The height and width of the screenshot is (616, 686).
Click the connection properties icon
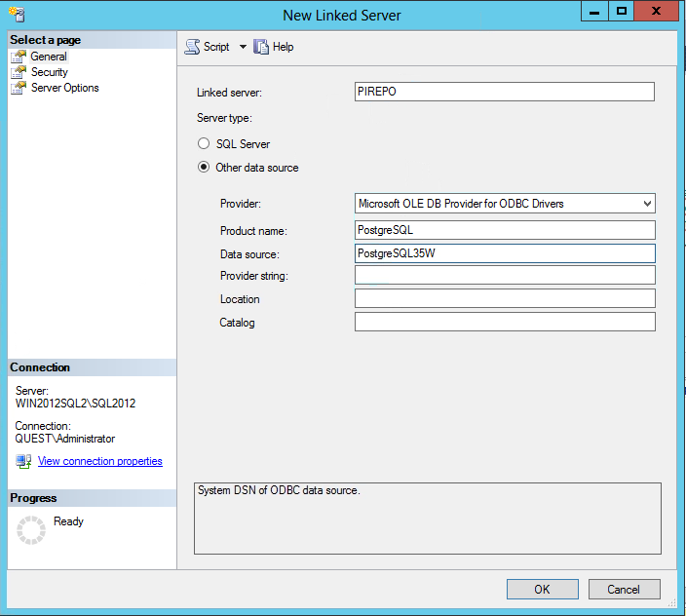point(23,461)
